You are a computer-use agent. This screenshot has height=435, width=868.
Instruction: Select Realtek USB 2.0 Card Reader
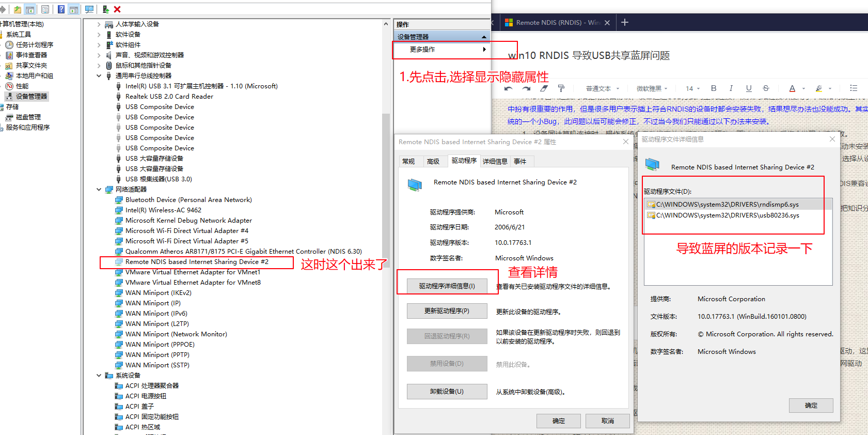point(169,97)
